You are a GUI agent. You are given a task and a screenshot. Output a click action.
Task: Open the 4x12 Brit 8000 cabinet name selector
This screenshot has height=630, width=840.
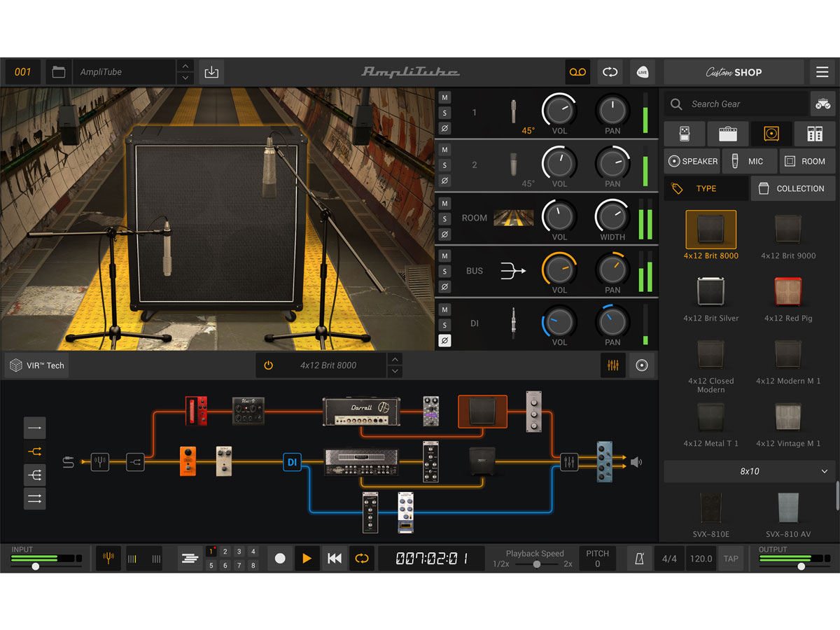tap(328, 365)
